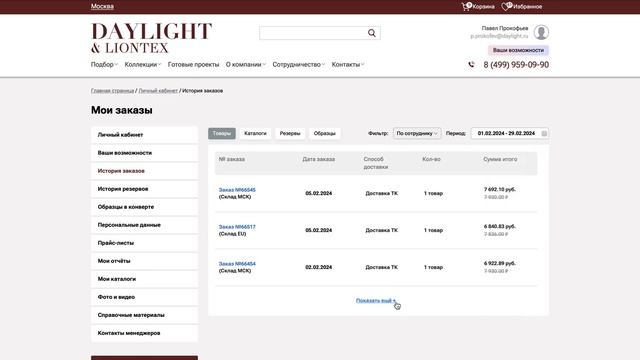The image size is (640, 360).
Task: Click the Москва city link
Action: [x=102, y=6]
